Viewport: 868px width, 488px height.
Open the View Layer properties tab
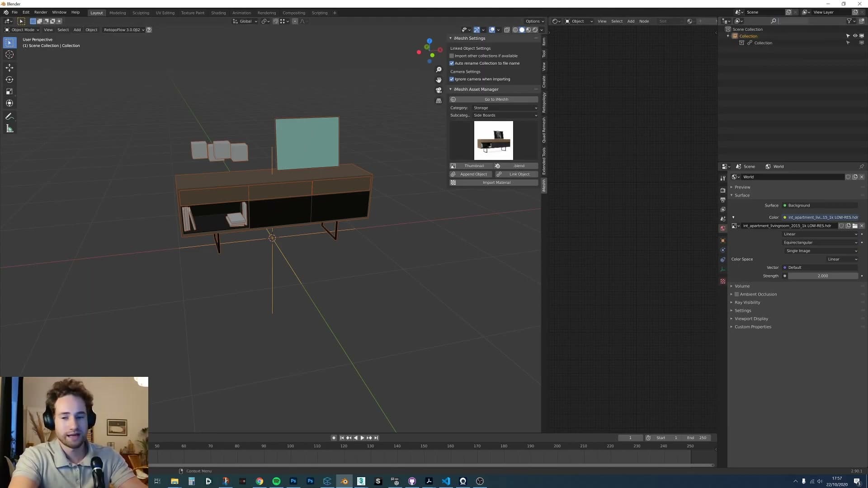tap(723, 209)
